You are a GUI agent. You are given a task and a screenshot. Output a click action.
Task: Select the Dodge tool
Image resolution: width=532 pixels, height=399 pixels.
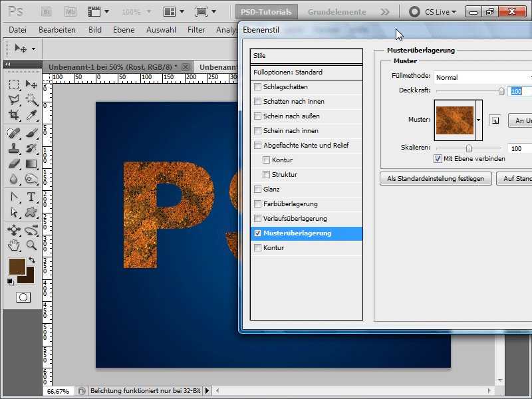[x=31, y=179]
